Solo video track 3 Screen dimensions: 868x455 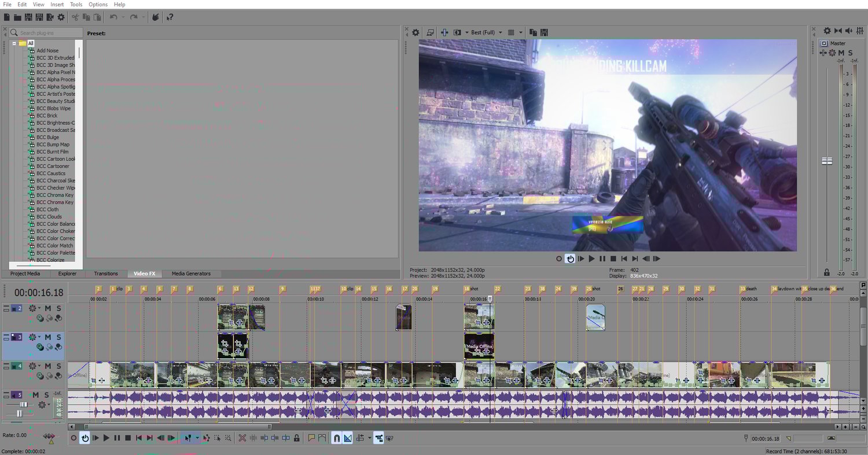coord(58,337)
